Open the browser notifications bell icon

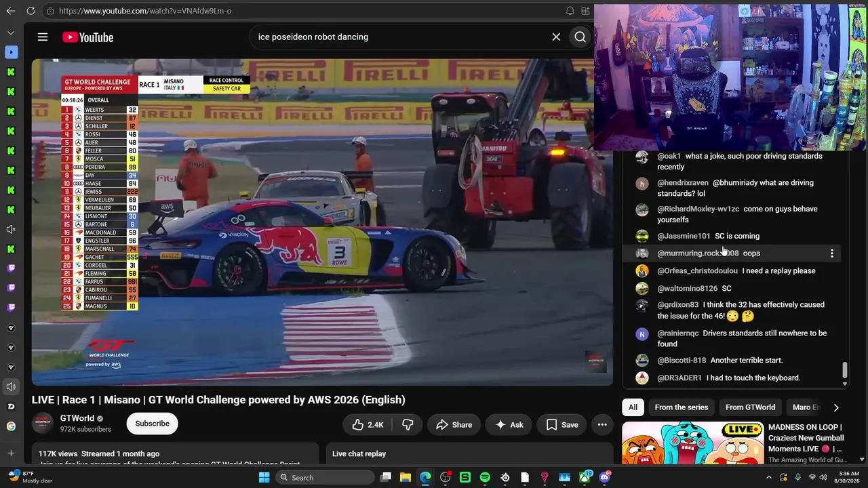570,11
